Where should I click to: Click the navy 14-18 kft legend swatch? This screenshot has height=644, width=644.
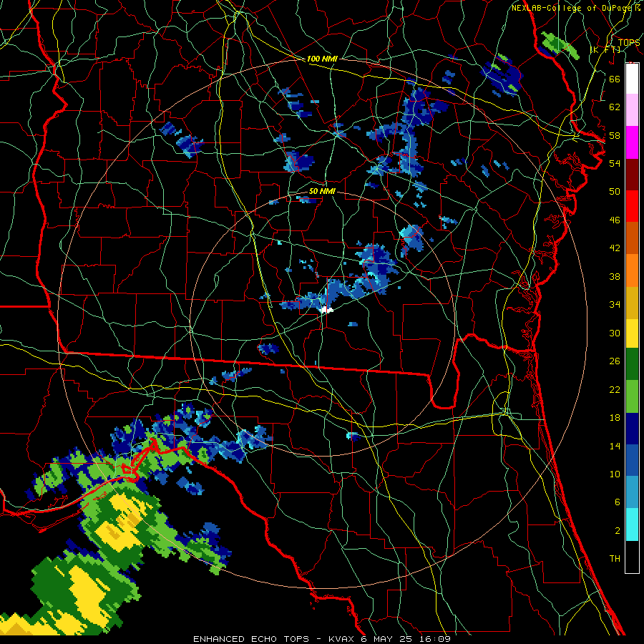pos(632,429)
